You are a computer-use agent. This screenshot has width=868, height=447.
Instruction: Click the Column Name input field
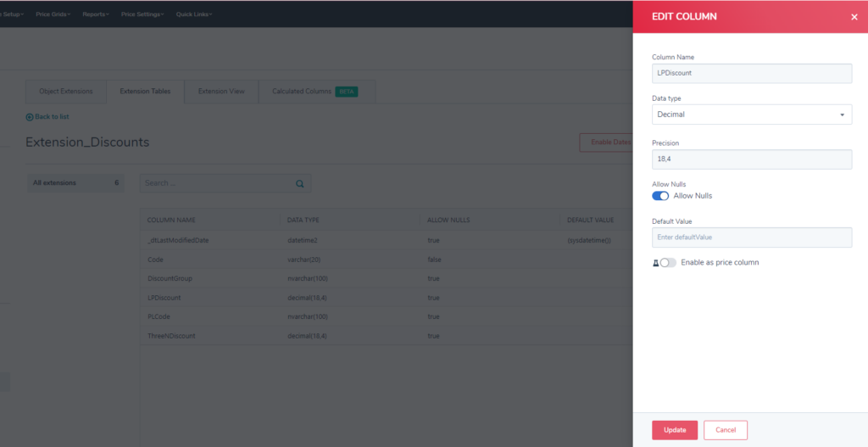pyautogui.click(x=751, y=74)
